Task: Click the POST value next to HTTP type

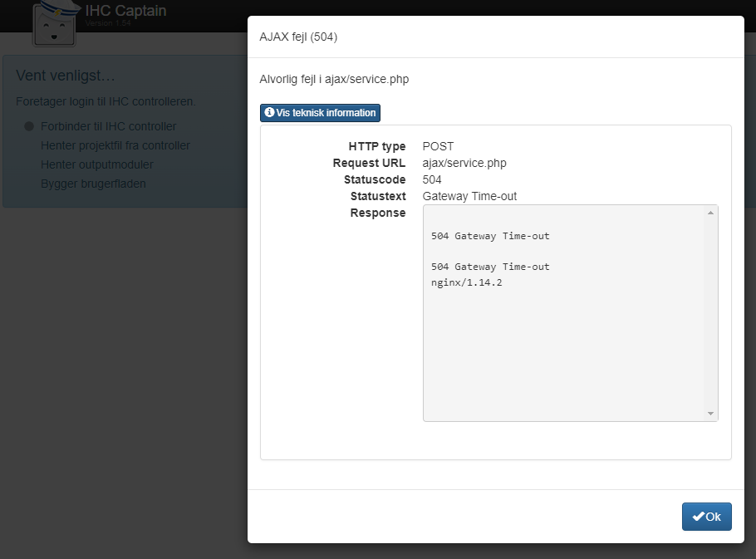Action: pos(438,146)
